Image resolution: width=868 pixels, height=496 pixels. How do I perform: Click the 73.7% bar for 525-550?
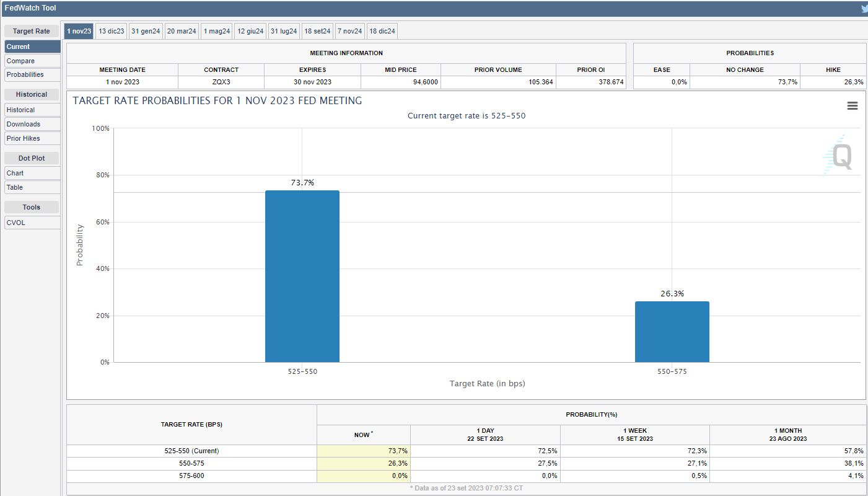pyautogui.click(x=302, y=276)
